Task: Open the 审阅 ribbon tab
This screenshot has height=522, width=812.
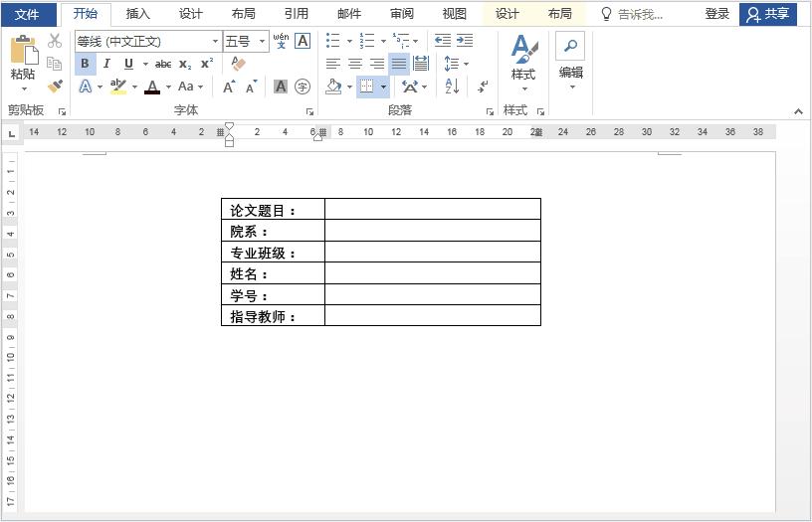Action: pyautogui.click(x=401, y=14)
